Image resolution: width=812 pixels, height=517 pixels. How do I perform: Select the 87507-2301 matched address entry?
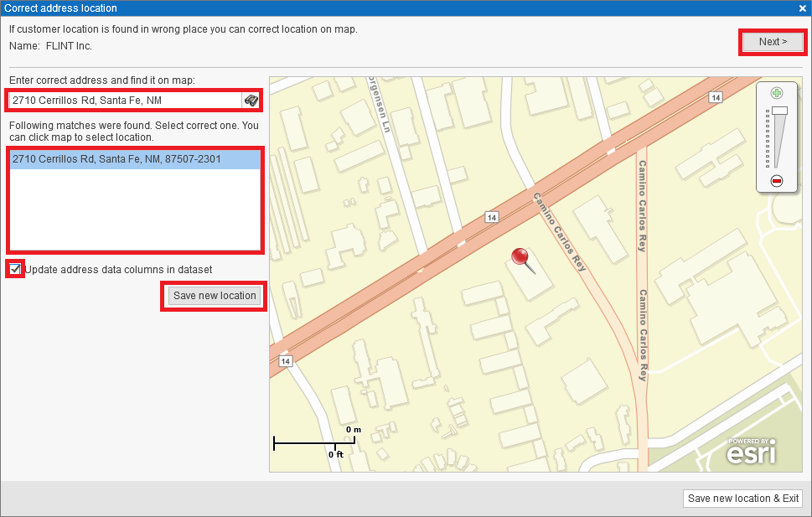(116, 159)
